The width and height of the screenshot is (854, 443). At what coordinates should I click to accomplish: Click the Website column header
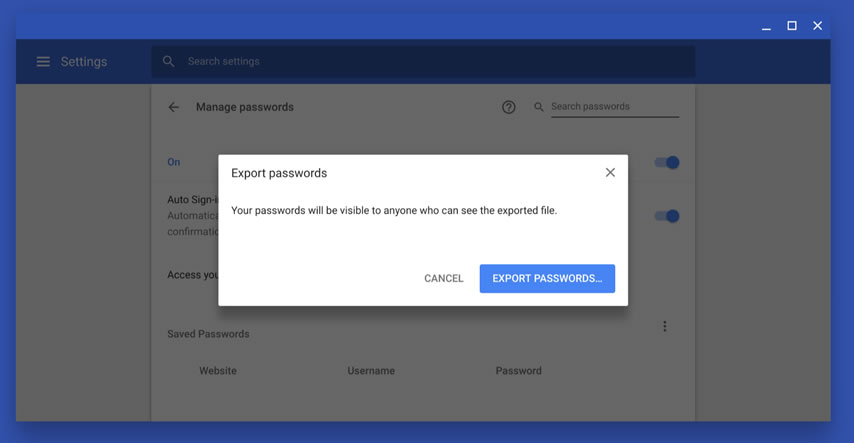tap(218, 371)
